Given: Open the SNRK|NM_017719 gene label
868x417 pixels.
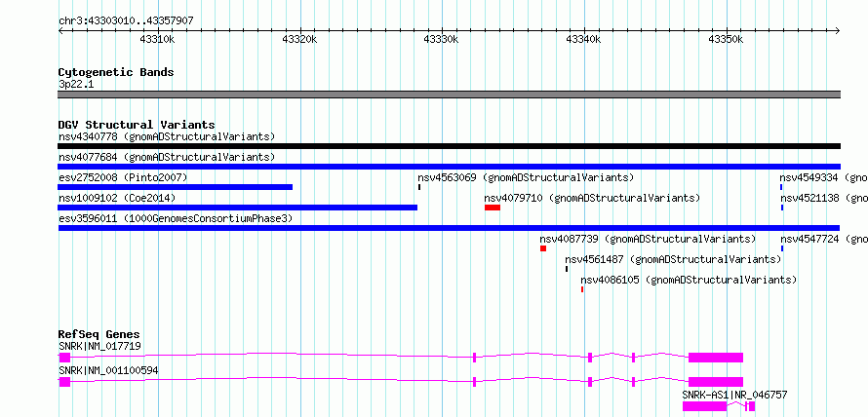Looking at the screenshot, I should pos(99,347).
